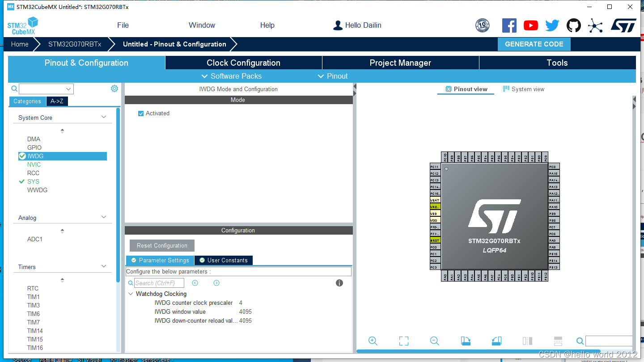Click the pinout view horizontal scrollbar
644x362 pixels.
point(478,351)
